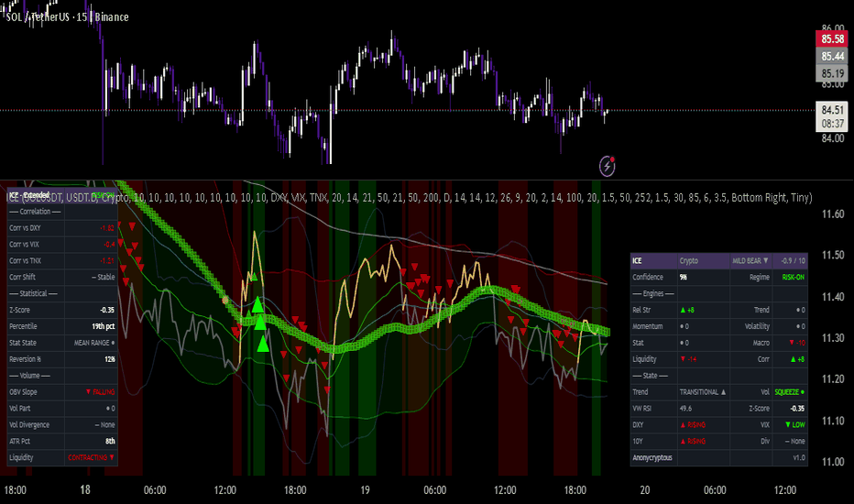The image size is (854, 504).
Task: Click the Corr vs TNX row label
Action: tap(25, 260)
